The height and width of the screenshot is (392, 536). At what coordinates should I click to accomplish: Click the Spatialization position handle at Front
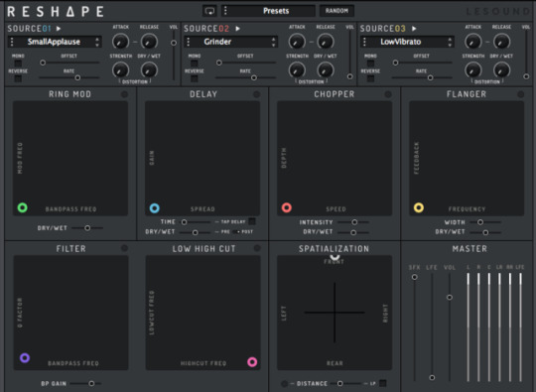click(335, 257)
